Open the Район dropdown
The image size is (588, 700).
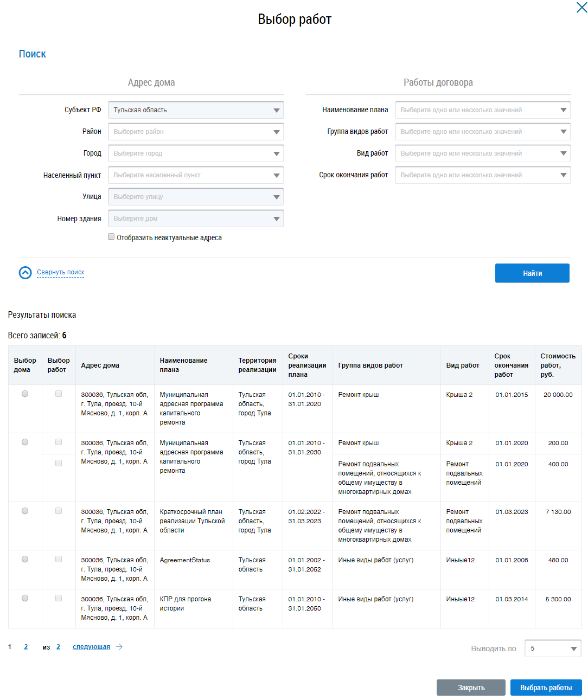click(196, 132)
